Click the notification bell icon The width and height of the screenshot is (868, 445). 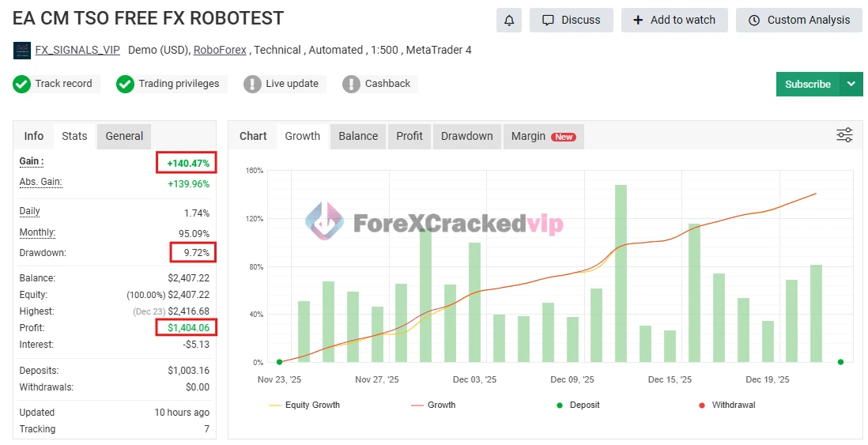click(508, 21)
